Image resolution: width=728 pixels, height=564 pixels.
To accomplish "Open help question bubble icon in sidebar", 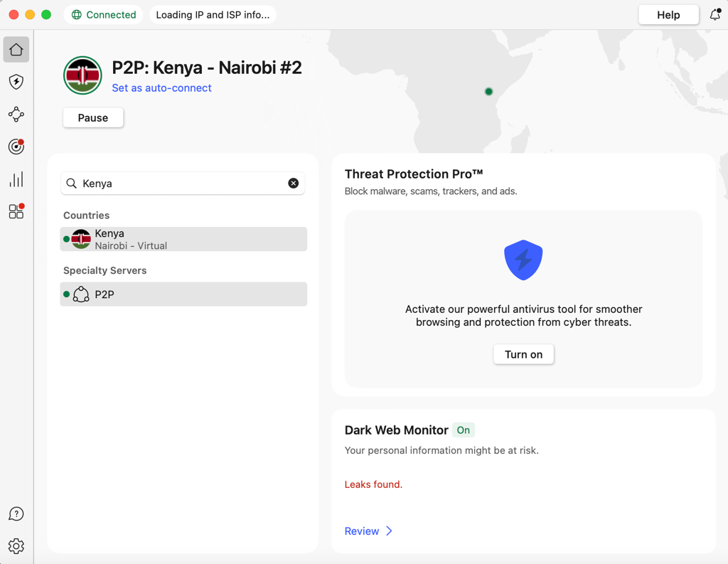I will pos(16,514).
